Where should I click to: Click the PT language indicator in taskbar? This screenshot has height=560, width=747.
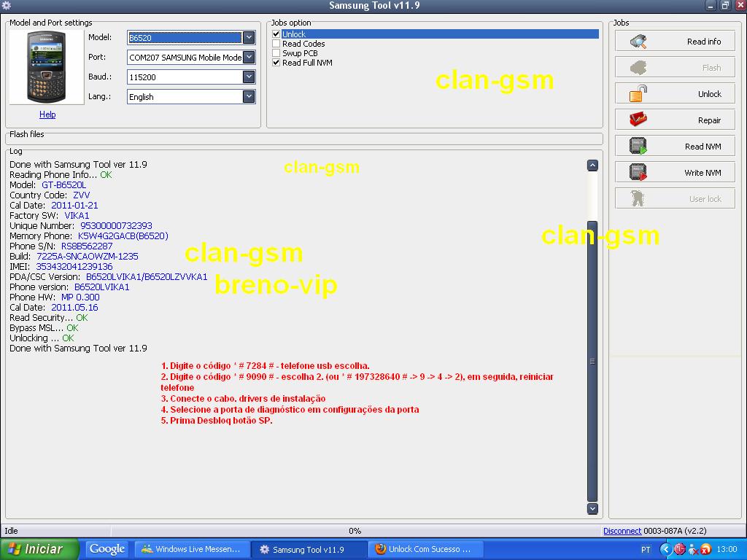pos(646,549)
